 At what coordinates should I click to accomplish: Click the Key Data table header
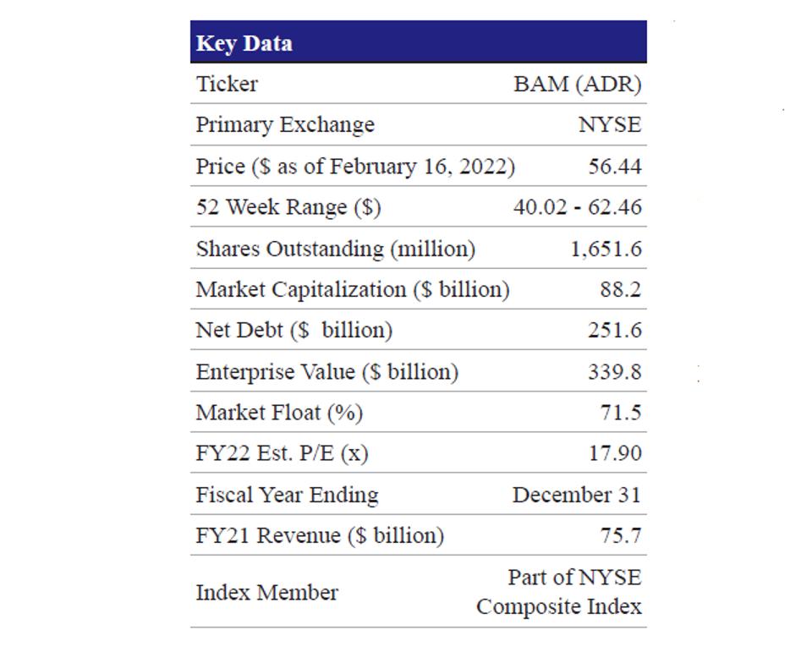pos(244,43)
